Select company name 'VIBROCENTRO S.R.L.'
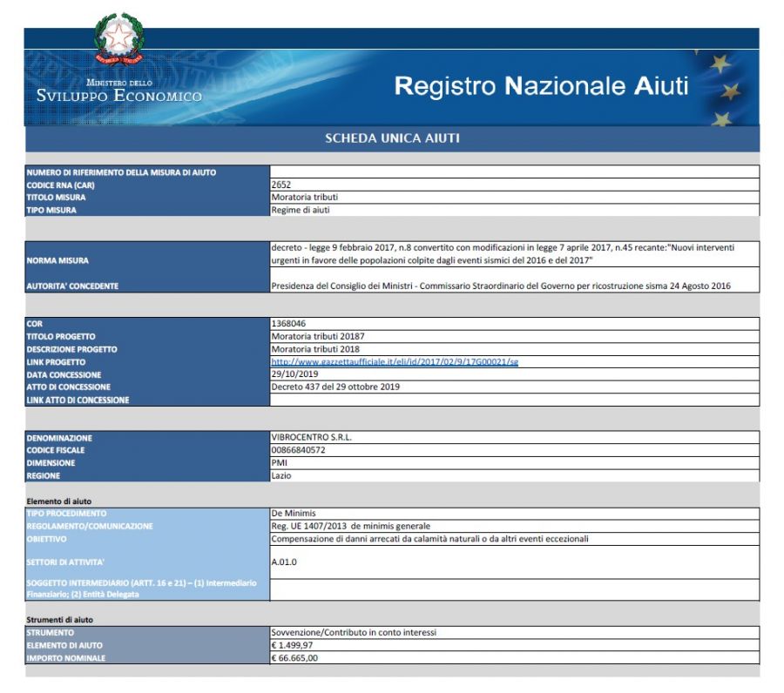Screen dimensions: 784x693 pyautogui.click(x=312, y=437)
